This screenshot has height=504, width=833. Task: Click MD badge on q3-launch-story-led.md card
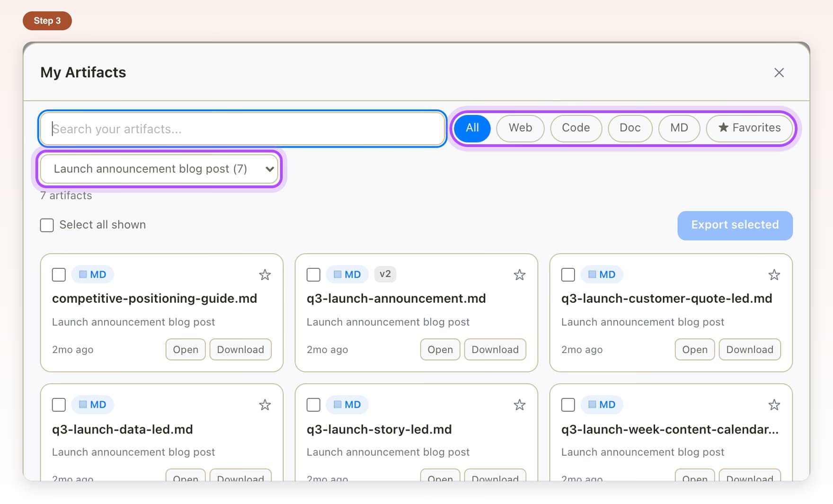click(347, 405)
